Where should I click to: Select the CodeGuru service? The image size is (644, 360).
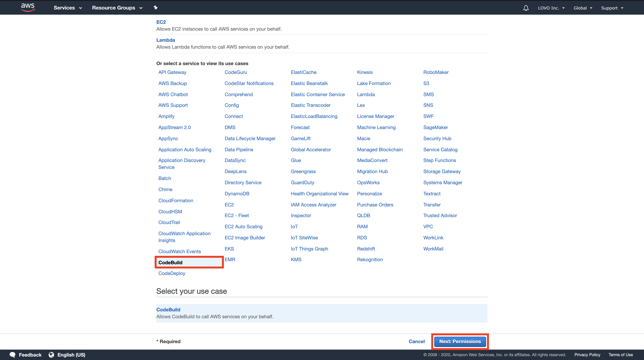[x=236, y=72]
